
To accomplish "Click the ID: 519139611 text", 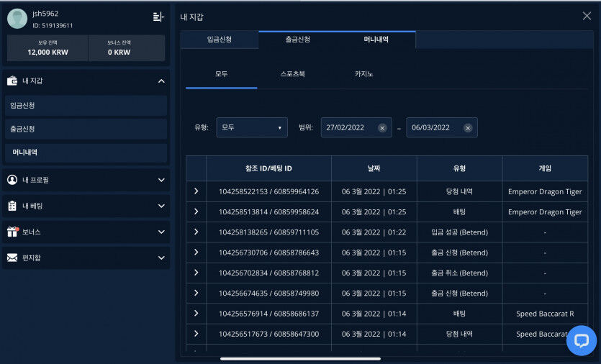I will (53, 26).
